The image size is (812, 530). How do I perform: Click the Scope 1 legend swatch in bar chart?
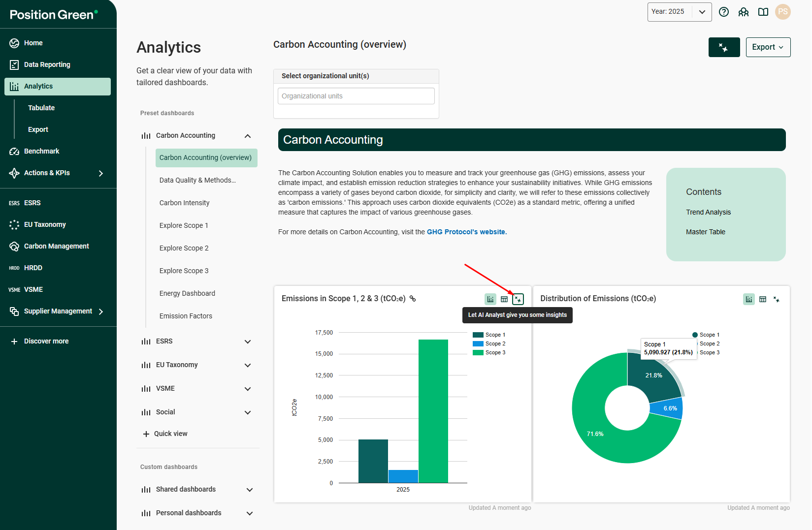(x=478, y=335)
